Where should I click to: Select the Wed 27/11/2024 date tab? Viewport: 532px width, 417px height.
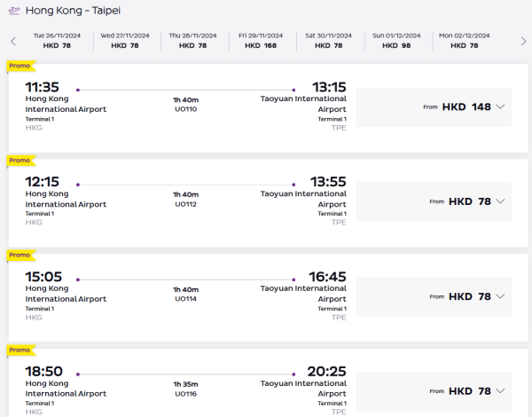[126, 40]
